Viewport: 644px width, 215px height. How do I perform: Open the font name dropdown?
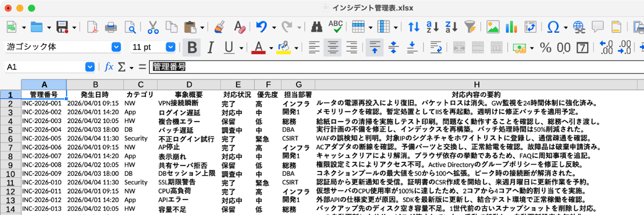click(115, 47)
